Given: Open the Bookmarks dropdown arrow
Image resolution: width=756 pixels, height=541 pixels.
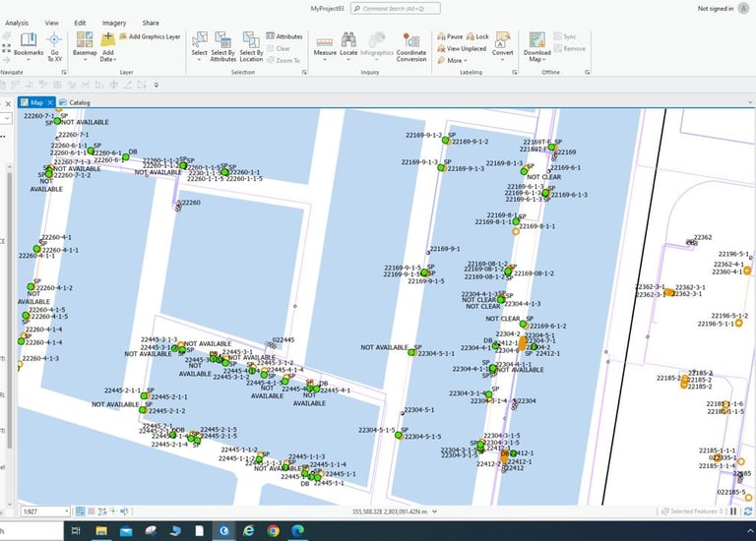Looking at the screenshot, I should [29, 59].
